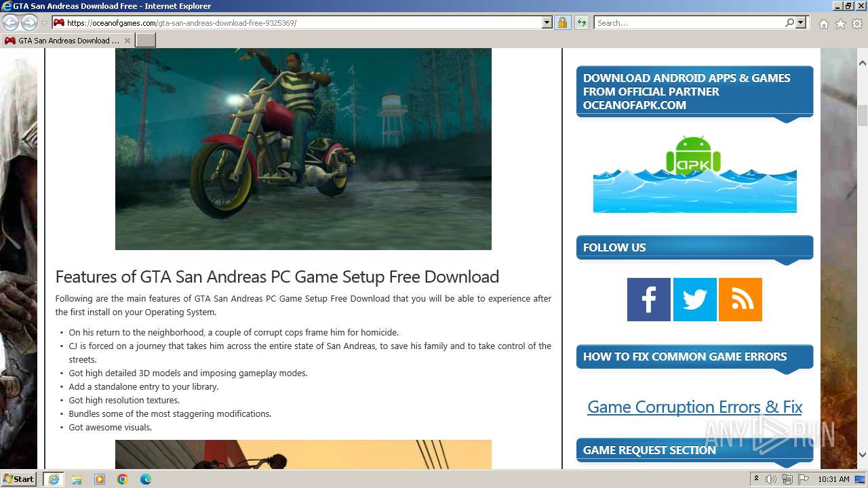Open Microsoft Edge taskbar icon
868x488 pixels.
point(146,479)
